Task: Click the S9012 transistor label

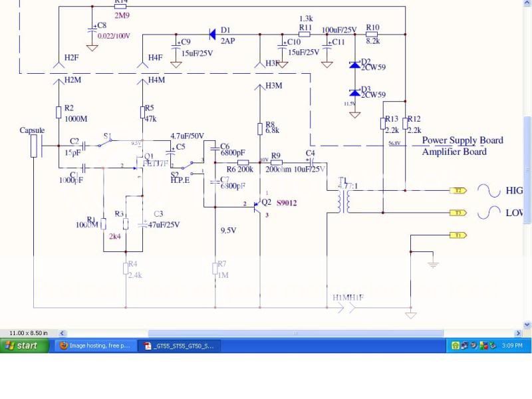Action: [287, 203]
